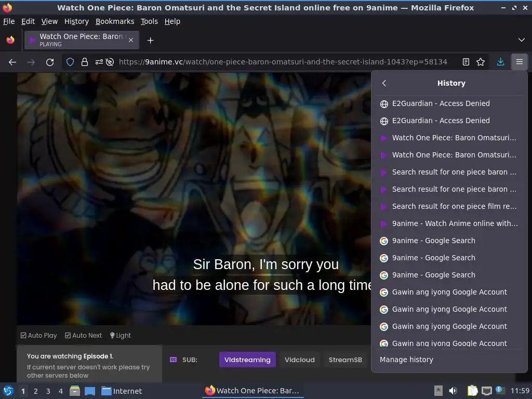Click the CC subtitles icon beside SUB

173,360
